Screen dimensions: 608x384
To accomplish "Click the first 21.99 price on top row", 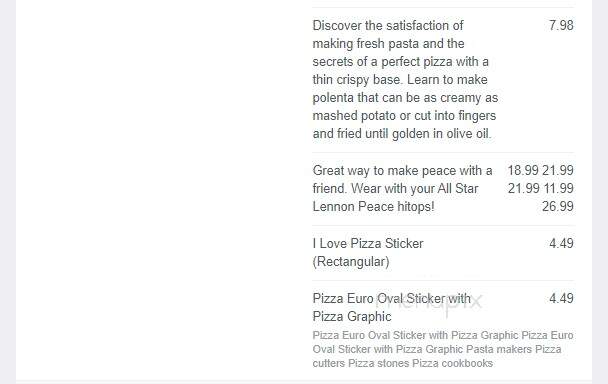I will pyautogui.click(x=558, y=170).
